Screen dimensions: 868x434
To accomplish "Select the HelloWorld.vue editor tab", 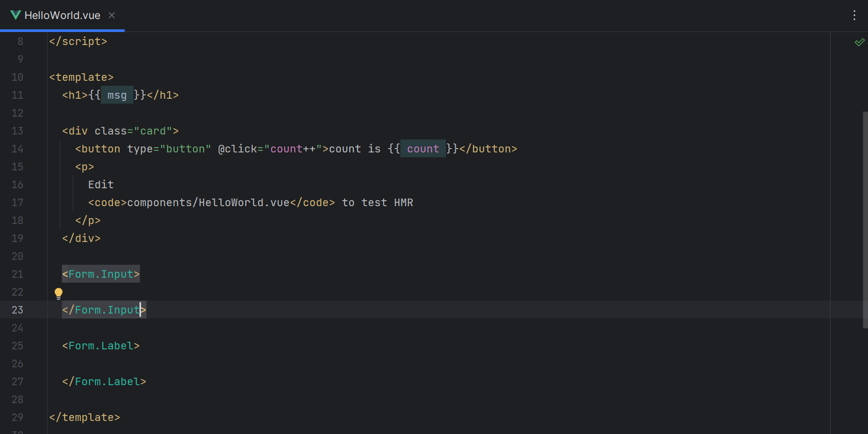I will 62,15.
